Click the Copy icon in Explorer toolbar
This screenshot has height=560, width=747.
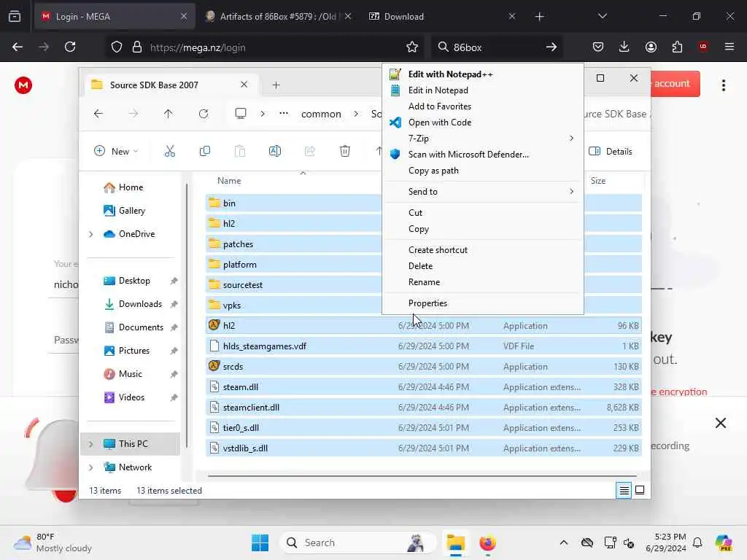205,152
